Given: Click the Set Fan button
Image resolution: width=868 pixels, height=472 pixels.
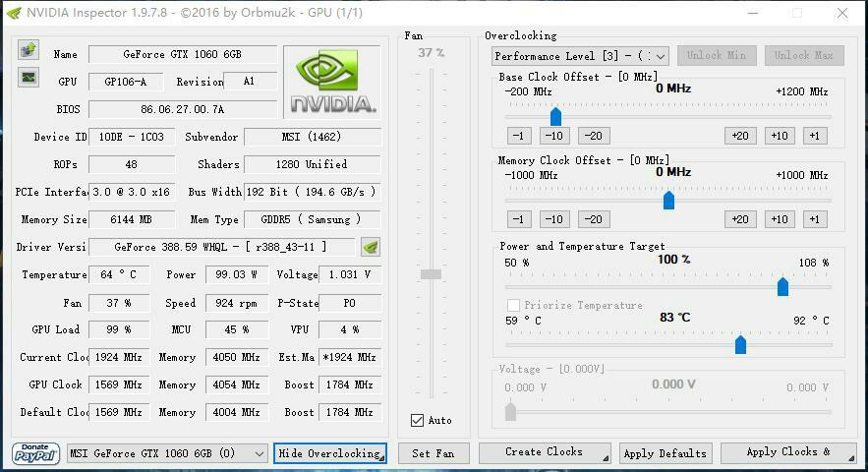Looking at the screenshot, I should [x=434, y=453].
